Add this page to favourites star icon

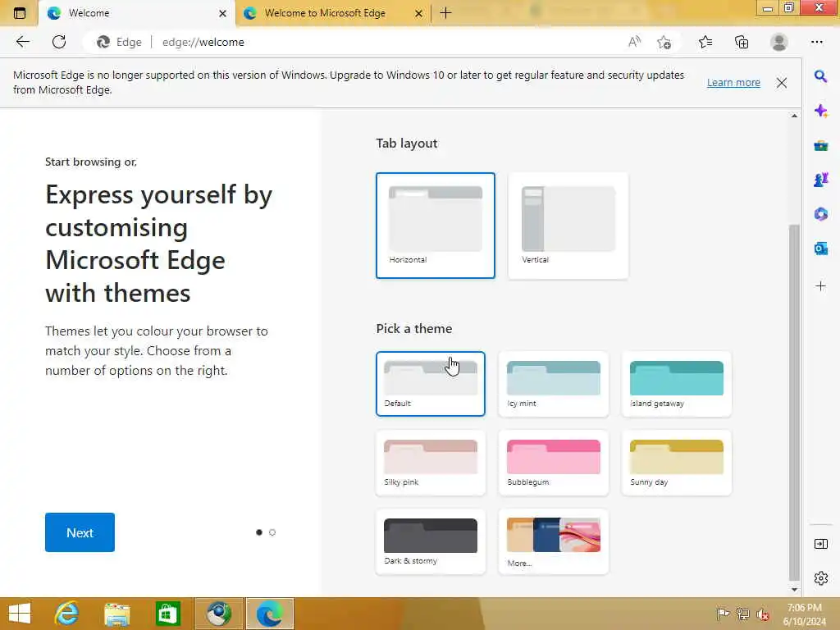664,43
